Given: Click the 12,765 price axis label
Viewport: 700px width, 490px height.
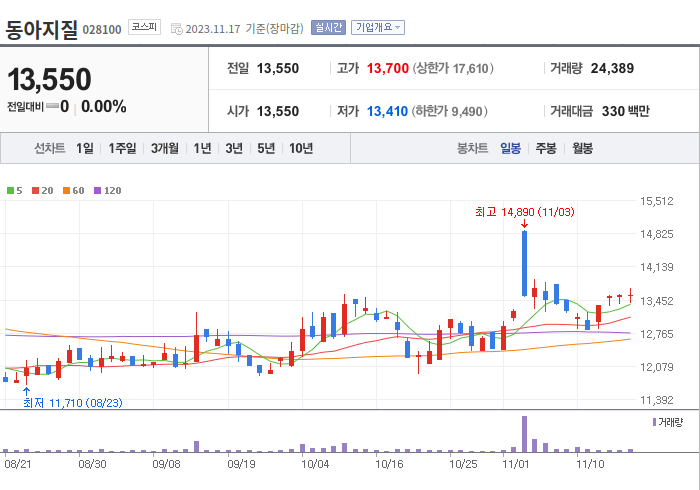Looking at the screenshot, I should pos(656,334).
